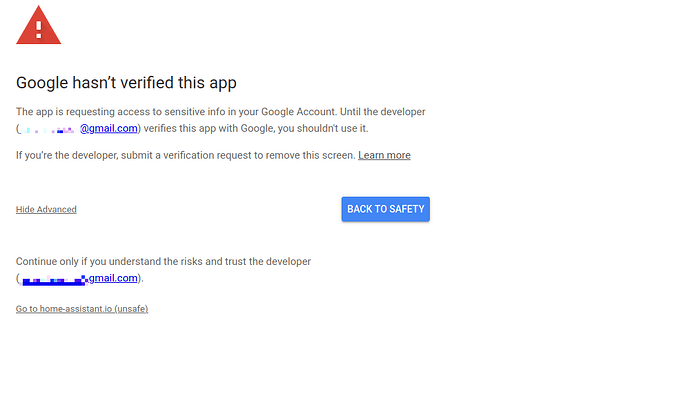Click the heading "Google hasn't verified this app"
The width and height of the screenshot is (690, 413).
click(x=126, y=83)
